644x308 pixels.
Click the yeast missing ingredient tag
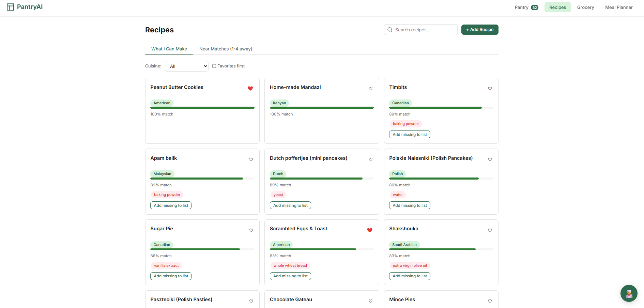tap(278, 195)
